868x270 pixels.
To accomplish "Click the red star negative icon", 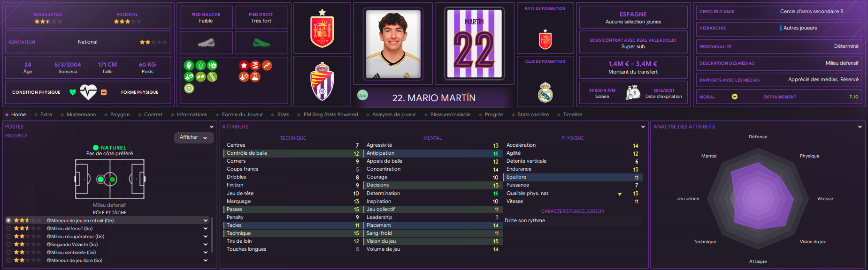I will point(244,66).
